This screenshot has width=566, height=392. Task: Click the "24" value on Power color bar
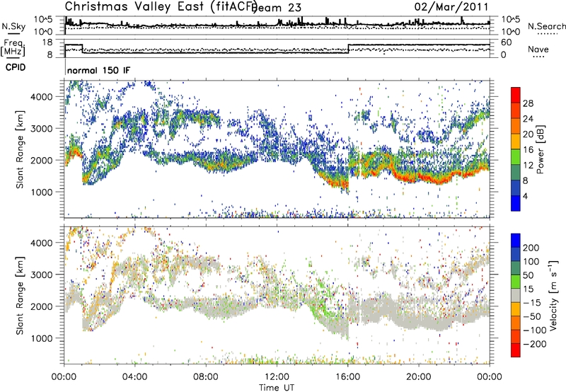(528, 119)
